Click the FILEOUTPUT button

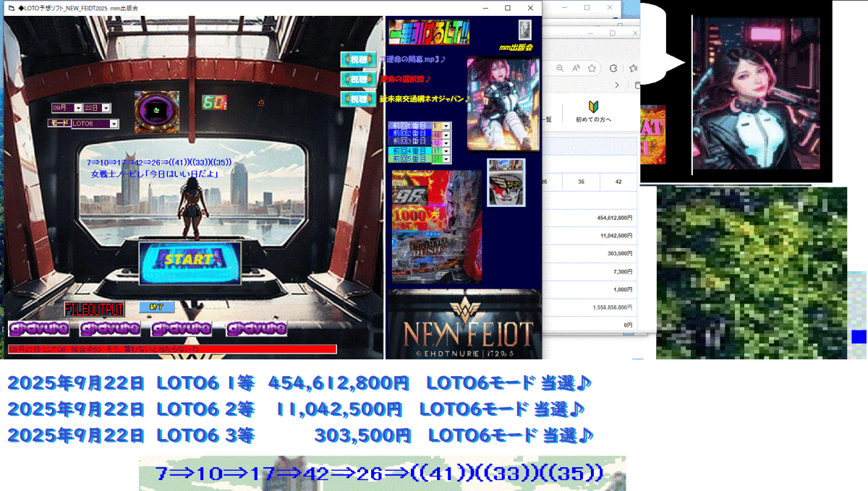[x=94, y=309]
